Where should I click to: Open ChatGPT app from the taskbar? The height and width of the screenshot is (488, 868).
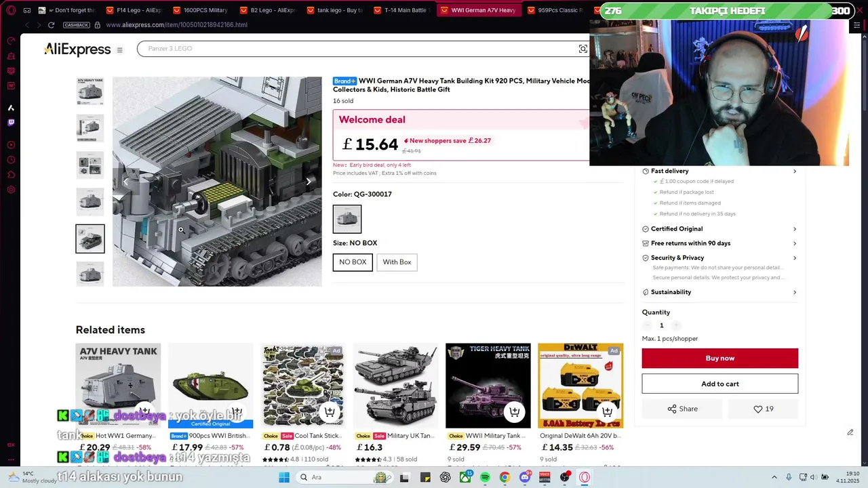[x=445, y=477]
